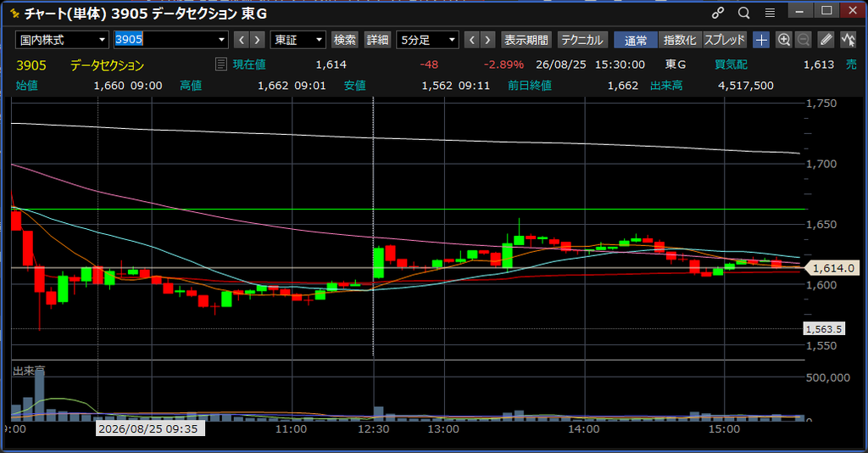Open the hamburger menu icon in title bar

770,13
